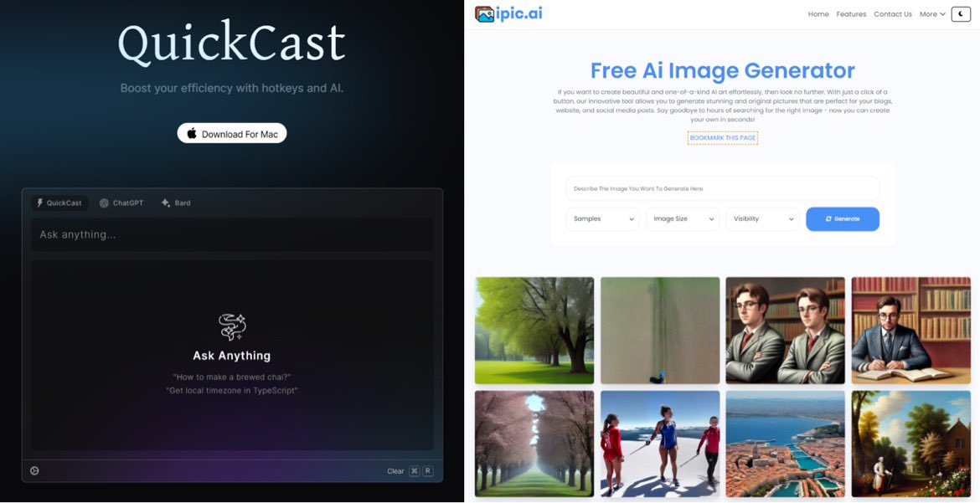Image resolution: width=980 pixels, height=503 pixels.
Task: Select the "Get local timezone in TypeScript" suggestion
Action: (x=232, y=391)
